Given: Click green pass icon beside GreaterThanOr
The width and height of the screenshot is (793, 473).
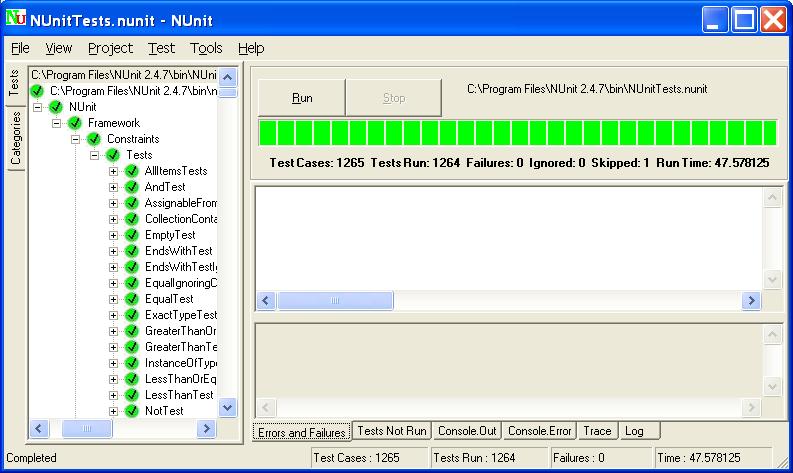Looking at the screenshot, I should [x=131, y=331].
